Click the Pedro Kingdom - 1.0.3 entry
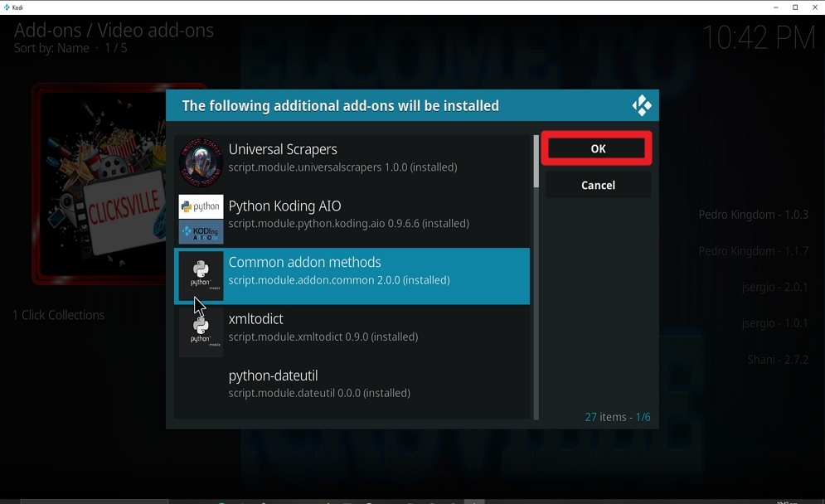Image resolution: width=825 pixels, height=504 pixels. (x=753, y=215)
